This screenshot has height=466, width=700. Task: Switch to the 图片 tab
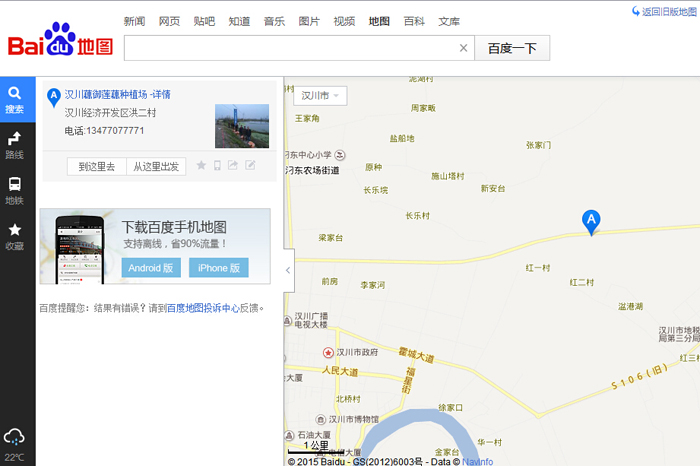pos(309,21)
